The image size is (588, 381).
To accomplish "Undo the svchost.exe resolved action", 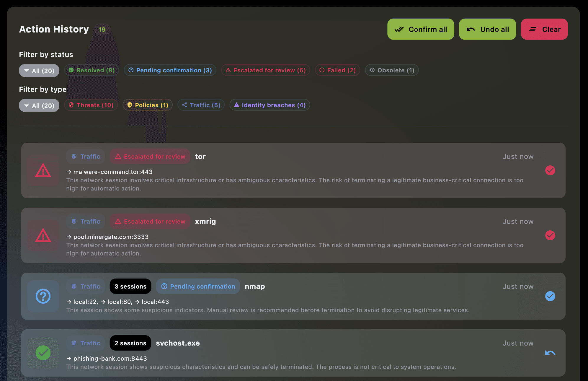I will pyautogui.click(x=550, y=353).
